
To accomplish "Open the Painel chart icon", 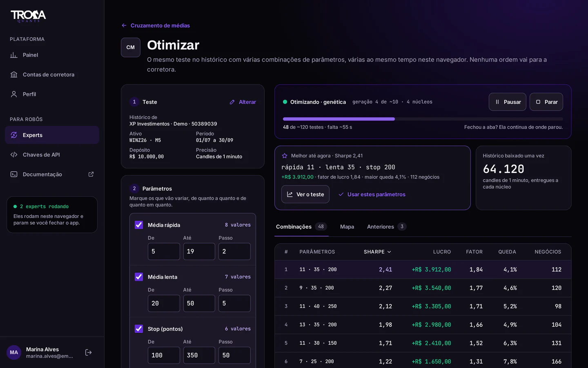I will point(14,55).
